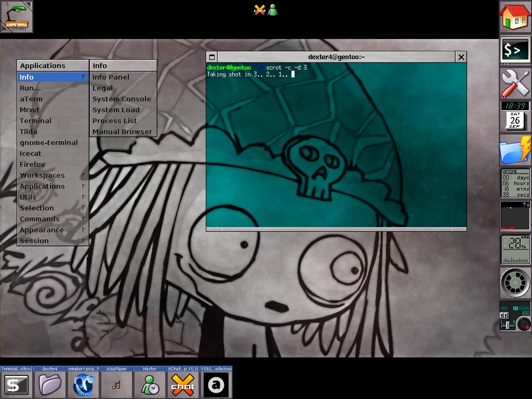Open the blue folder with lightning icon
Screen dimensions: 532x399
(x=515, y=149)
